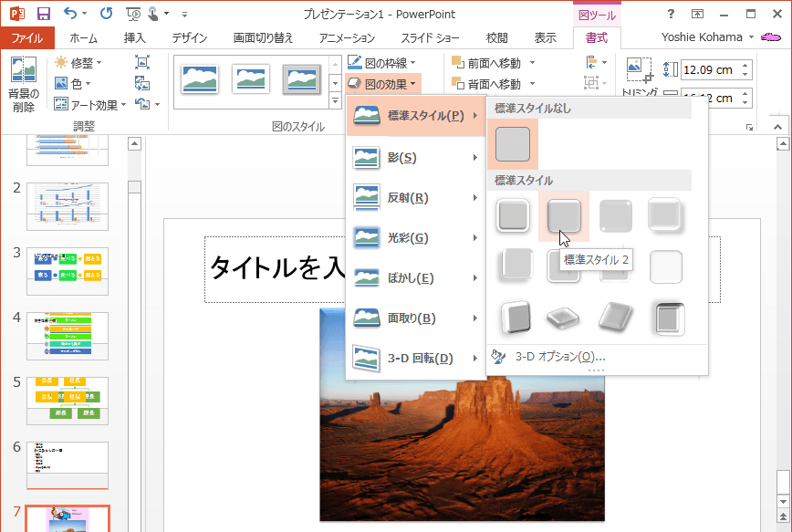This screenshot has height=532, width=792.
Task: Open Artistic Effects (アート効果) menu
Action: (x=90, y=105)
